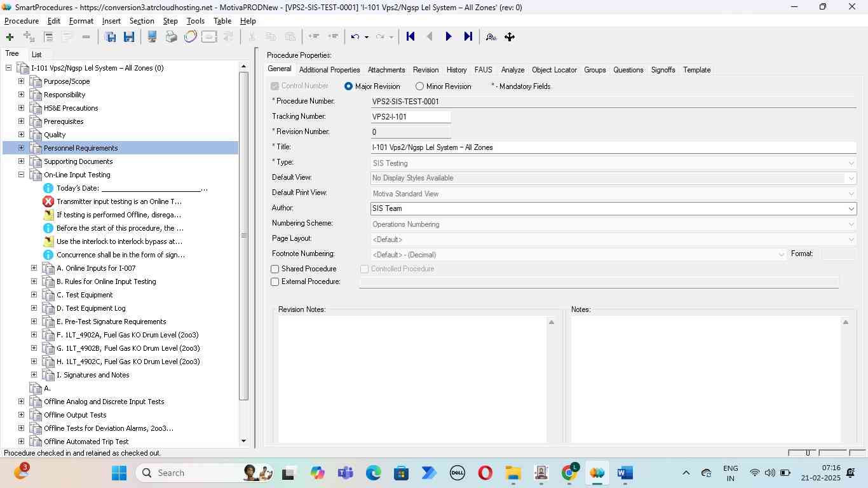Image resolution: width=868 pixels, height=488 pixels.
Task: Show hidden system tray icons chevron
Action: click(x=686, y=473)
